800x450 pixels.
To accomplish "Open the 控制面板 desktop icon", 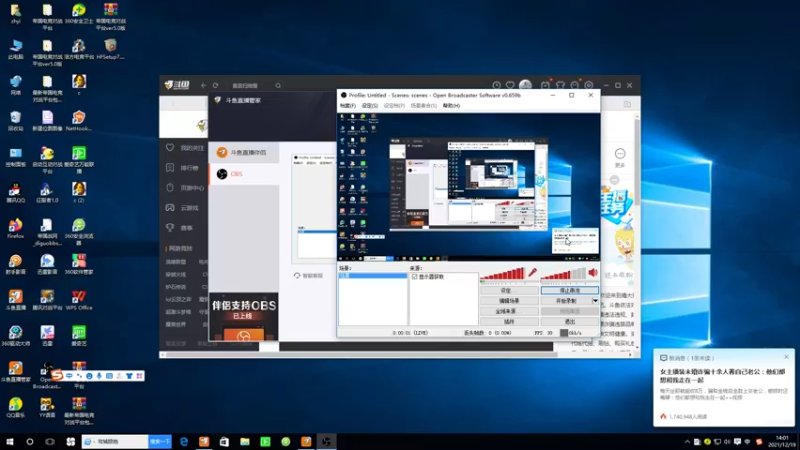I will pos(15,157).
